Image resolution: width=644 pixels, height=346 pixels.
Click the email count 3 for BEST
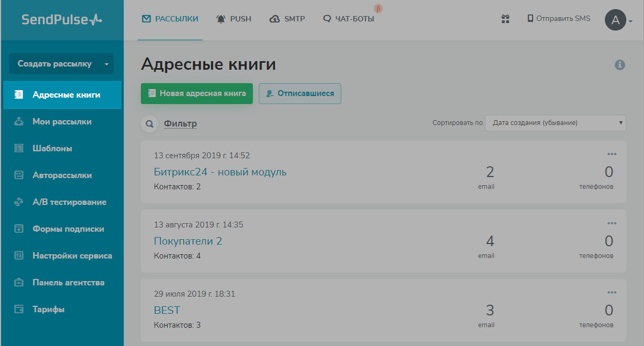tap(490, 310)
